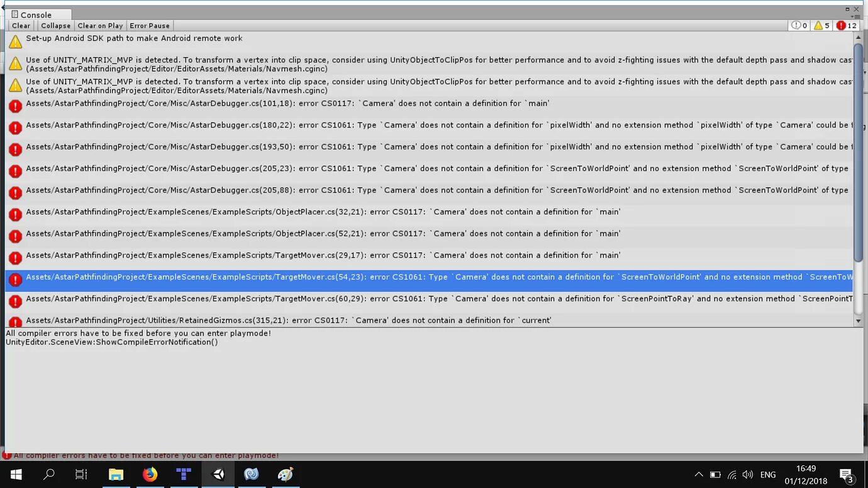
Task: Open the Windows Start menu
Action: [16, 474]
